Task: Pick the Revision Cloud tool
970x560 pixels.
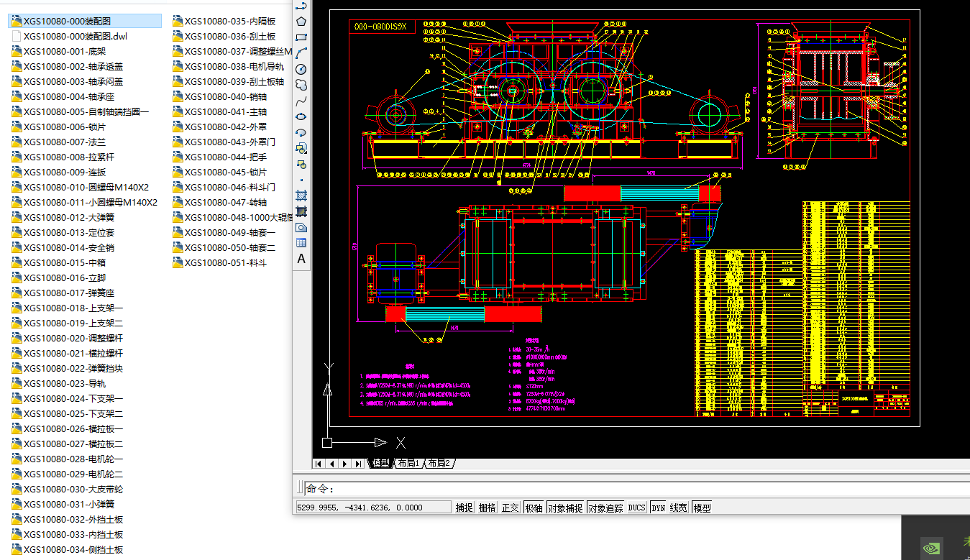Action: (x=301, y=85)
